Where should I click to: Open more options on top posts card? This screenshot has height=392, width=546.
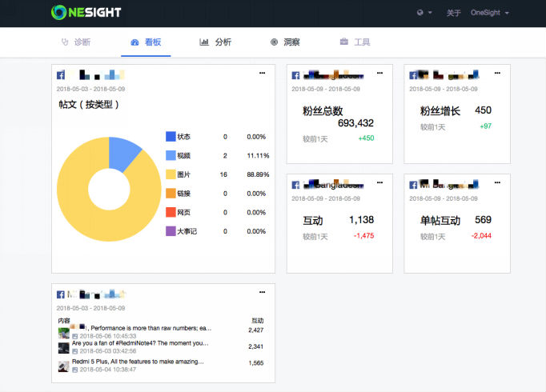click(263, 292)
